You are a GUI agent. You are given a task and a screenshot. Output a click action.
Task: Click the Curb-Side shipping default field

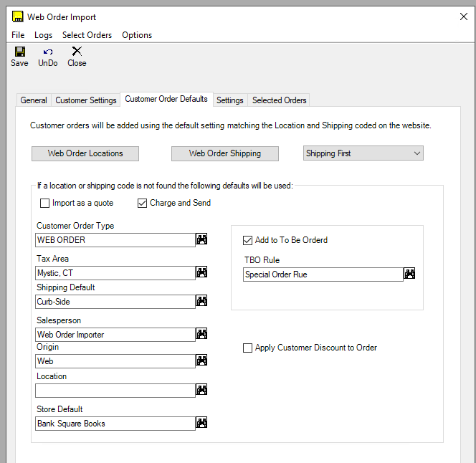(x=115, y=302)
